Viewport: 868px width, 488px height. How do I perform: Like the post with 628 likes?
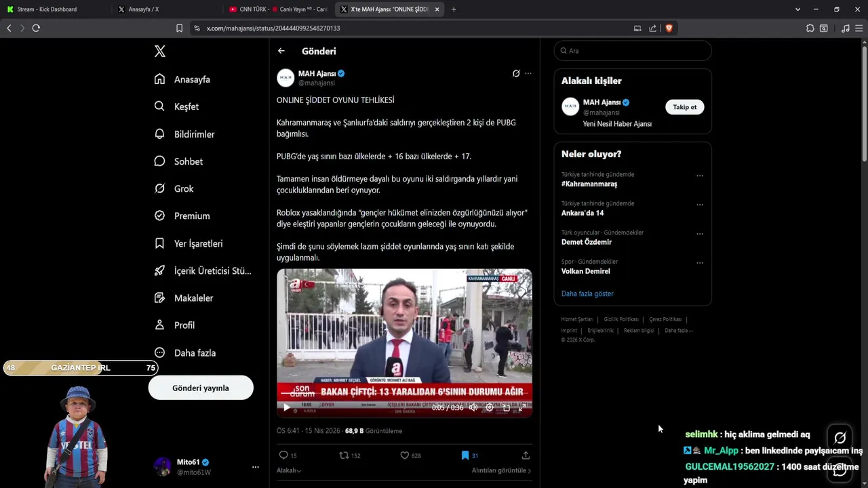(405, 455)
